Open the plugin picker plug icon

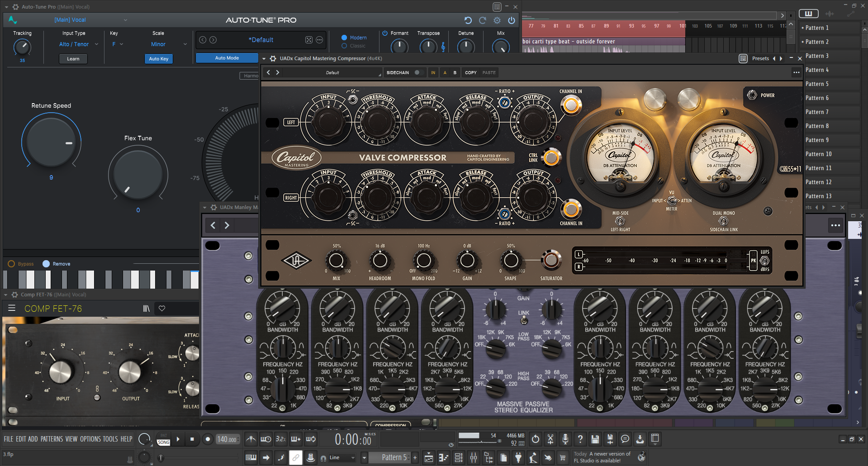pos(518,458)
